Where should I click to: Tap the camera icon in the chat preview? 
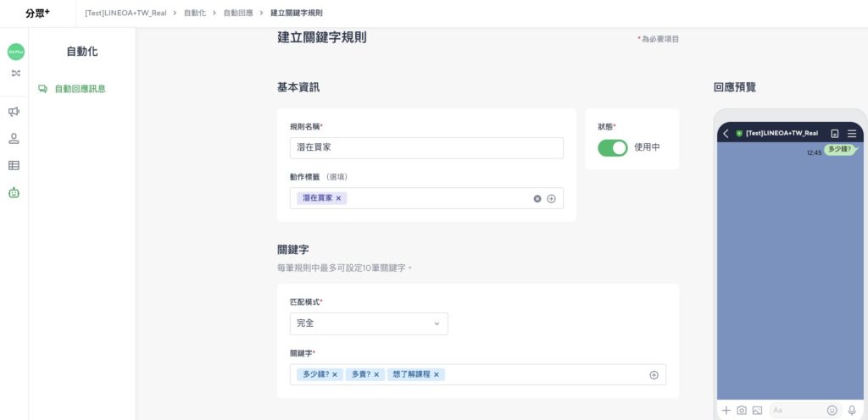click(x=742, y=411)
